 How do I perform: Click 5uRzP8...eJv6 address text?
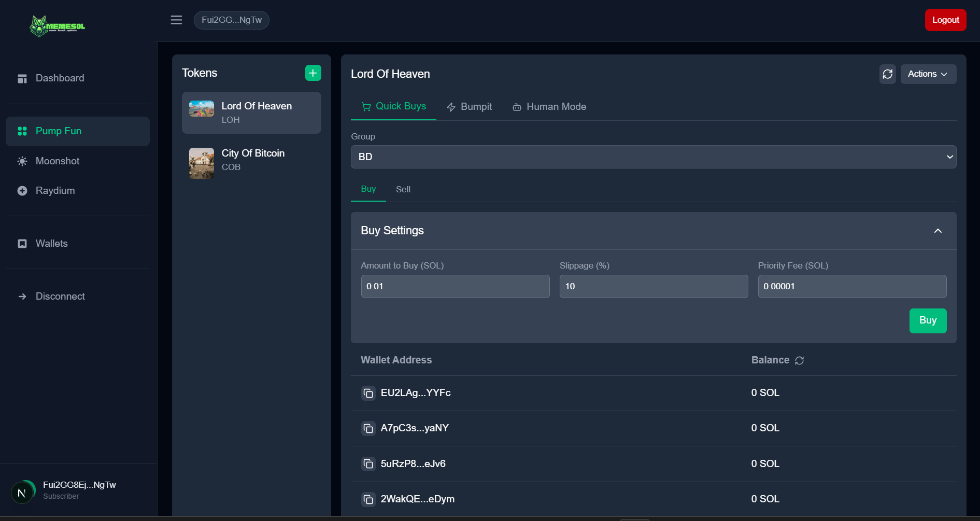click(x=413, y=464)
